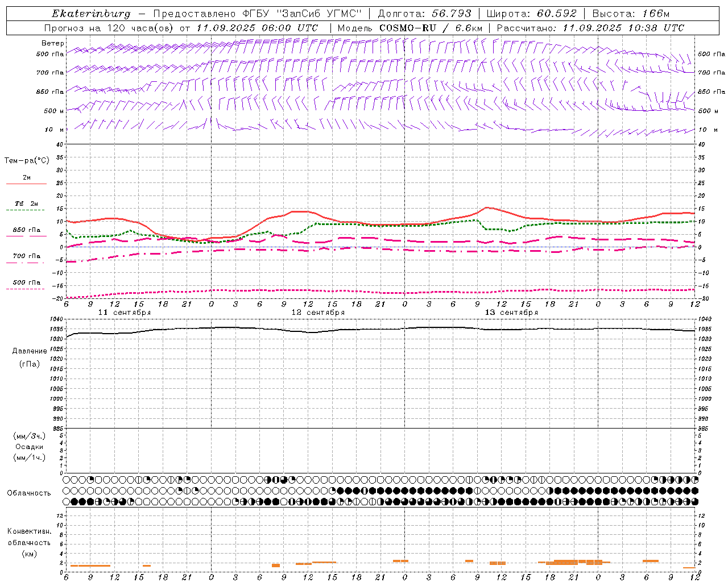Click the 'Предоставлено ФГБУ "ЗапСиб УГМС"' provider text
Screen dimensions: 728x582
(258, 14)
